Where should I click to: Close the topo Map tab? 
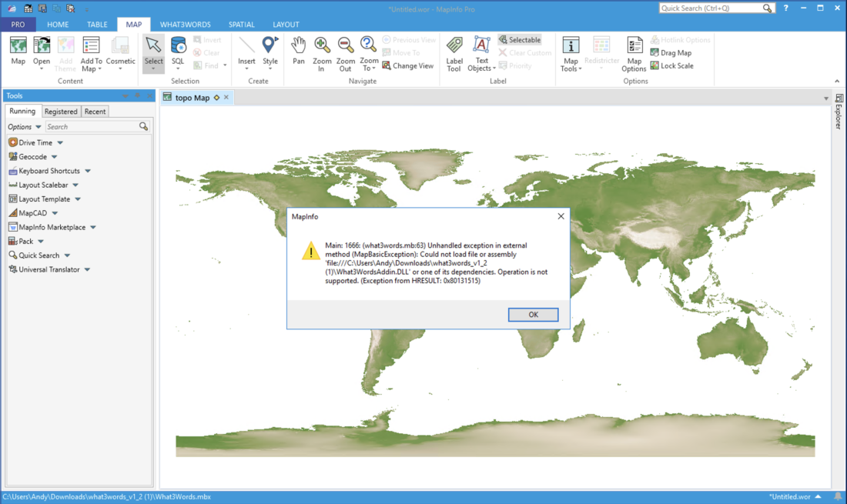[226, 98]
